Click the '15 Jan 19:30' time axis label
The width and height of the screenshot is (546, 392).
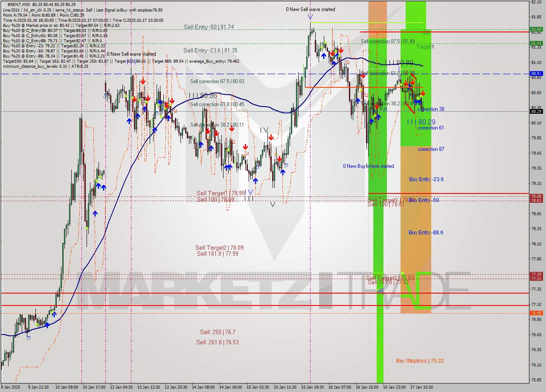click(313, 387)
